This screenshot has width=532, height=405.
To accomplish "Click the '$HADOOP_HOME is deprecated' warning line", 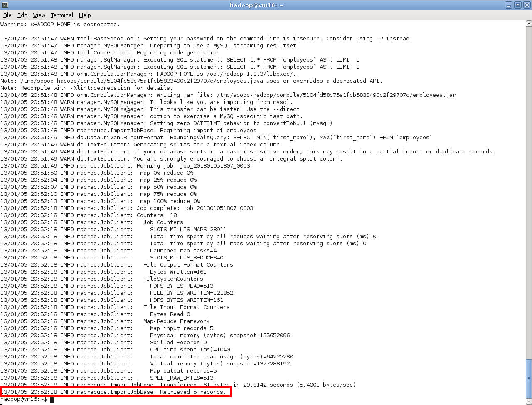I will [60, 25].
